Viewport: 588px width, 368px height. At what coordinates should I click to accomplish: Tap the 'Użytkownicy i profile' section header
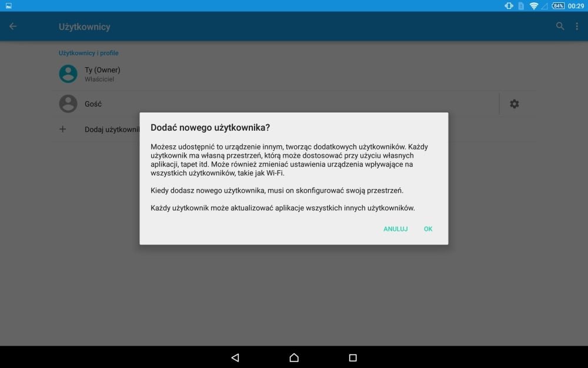(x=89, y=53)
